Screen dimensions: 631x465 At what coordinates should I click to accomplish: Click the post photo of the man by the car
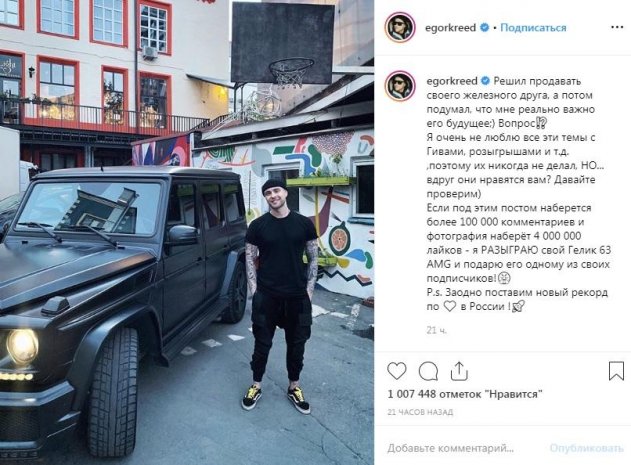pos(187,232)
